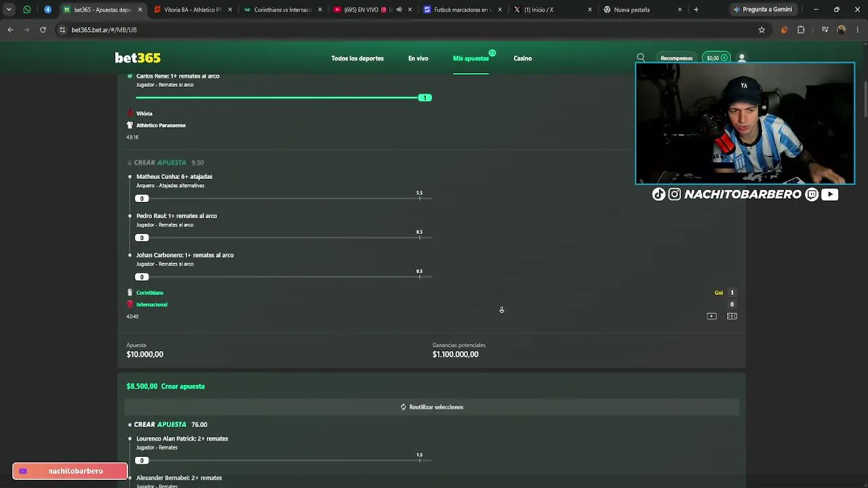Bookmark this page with the star icon

762,30
